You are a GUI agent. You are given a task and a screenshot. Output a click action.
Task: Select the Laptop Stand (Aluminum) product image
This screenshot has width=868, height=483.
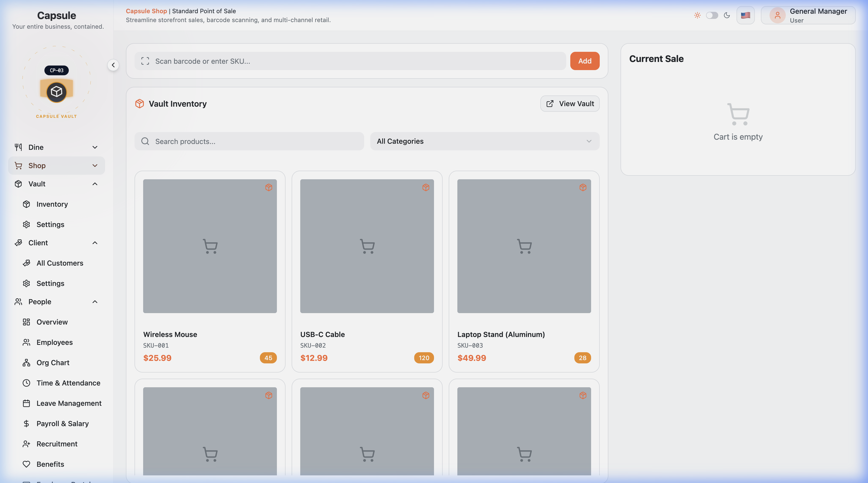[x=524, y=246]
